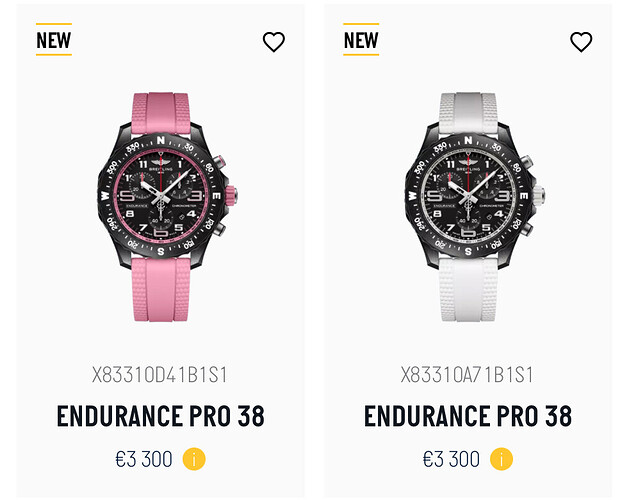This screenshot has width=628, height=500.
Task: Click the white watch's black dial
Action: pos(468,196)
